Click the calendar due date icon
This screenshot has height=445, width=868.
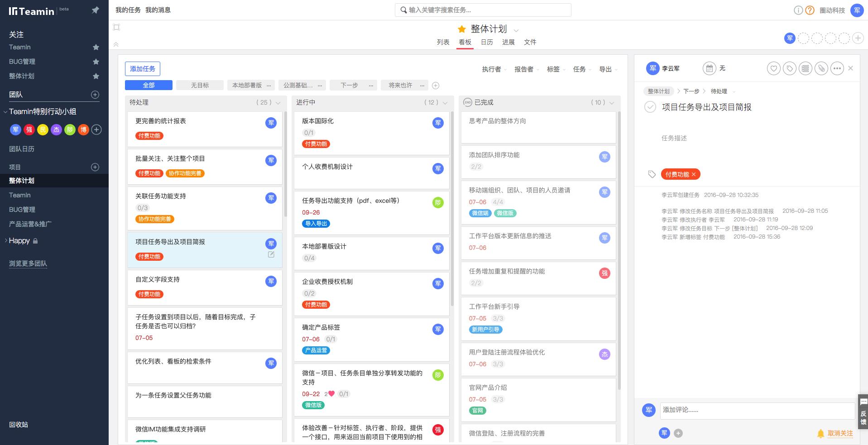(x=709, y=68)
